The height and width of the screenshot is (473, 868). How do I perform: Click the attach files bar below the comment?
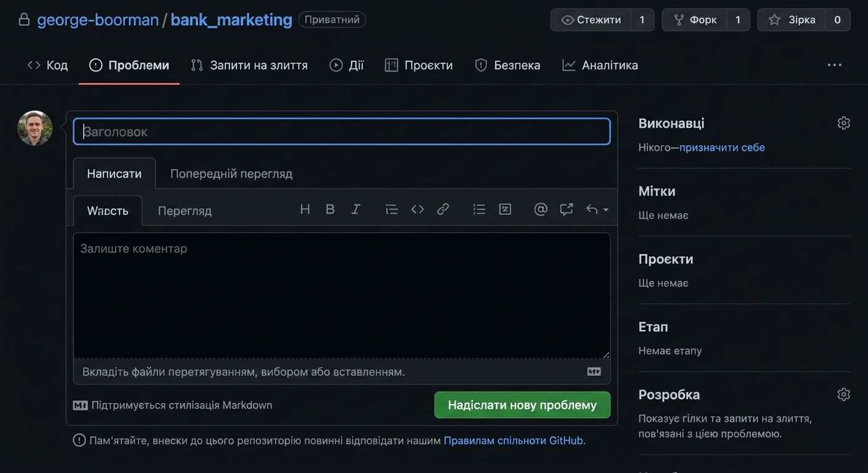[342, 371]
